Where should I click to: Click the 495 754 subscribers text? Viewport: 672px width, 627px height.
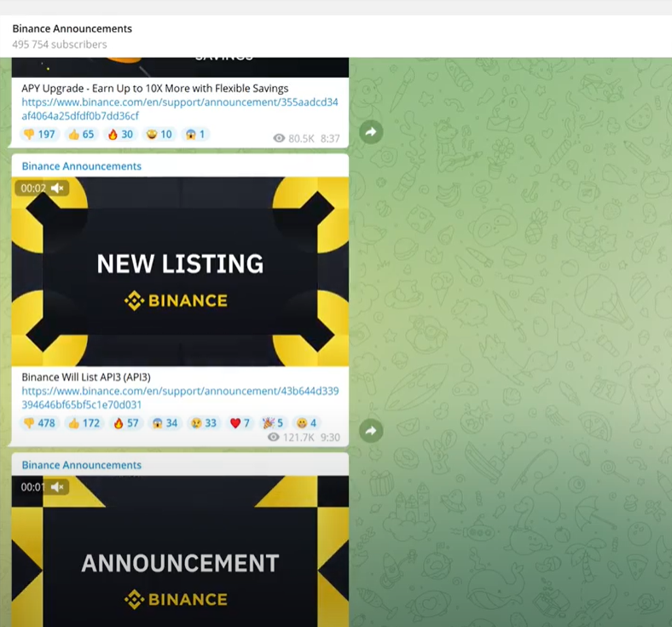60,44
